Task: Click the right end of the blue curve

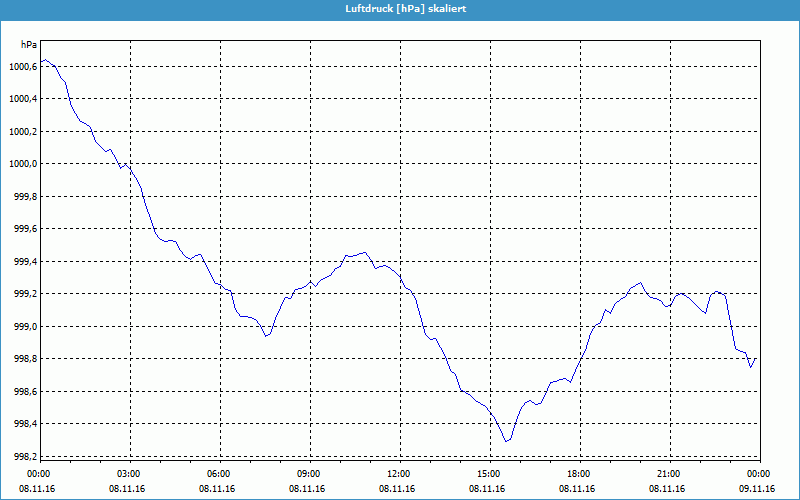Action: tap(756, 358)
